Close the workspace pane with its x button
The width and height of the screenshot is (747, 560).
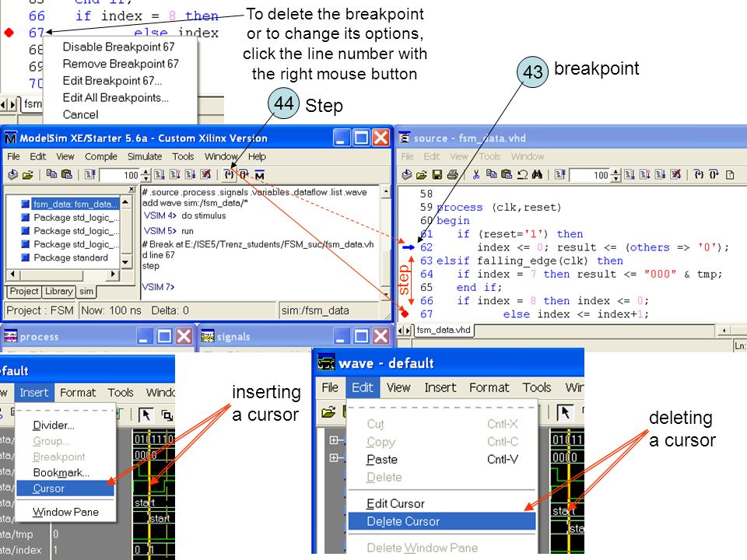pos(132,189)
